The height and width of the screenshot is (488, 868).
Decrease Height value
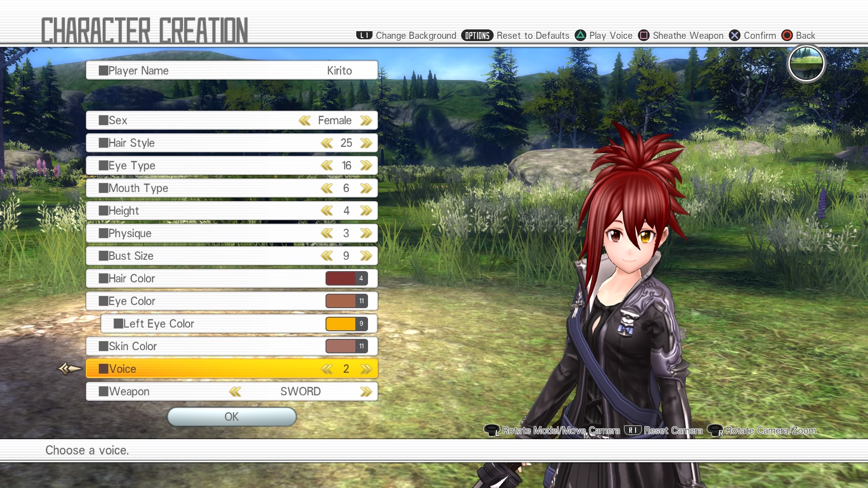(327, 211)
